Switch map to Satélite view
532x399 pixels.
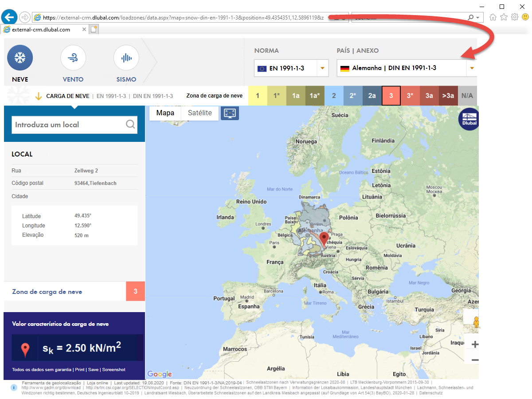point(200,113)
